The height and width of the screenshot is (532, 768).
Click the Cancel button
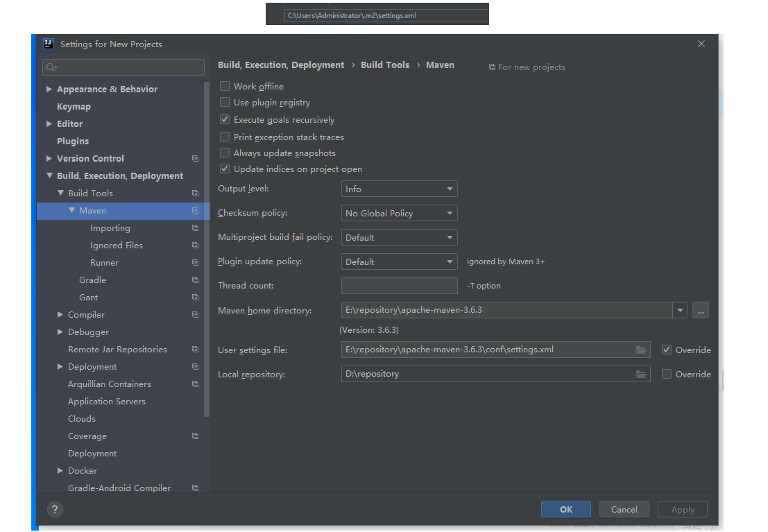624,510
